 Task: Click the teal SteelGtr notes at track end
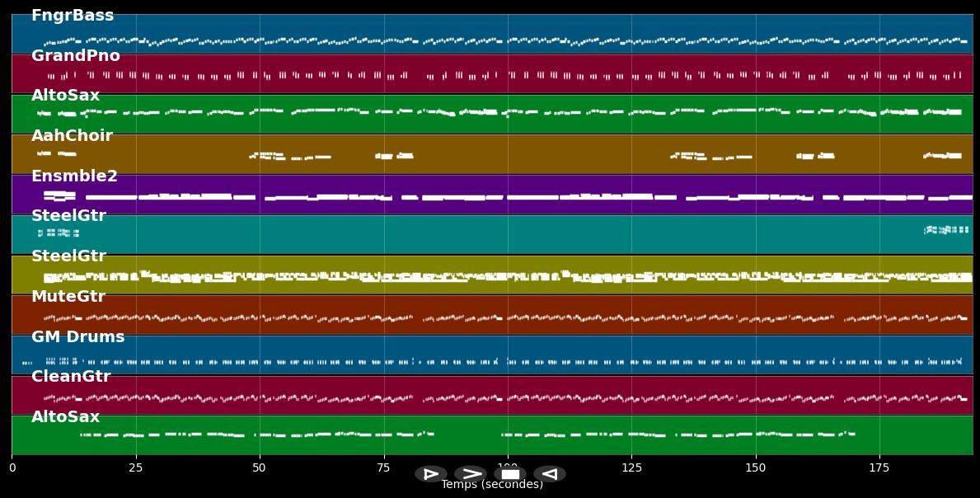pyautogui.click(x=946, y=230)
